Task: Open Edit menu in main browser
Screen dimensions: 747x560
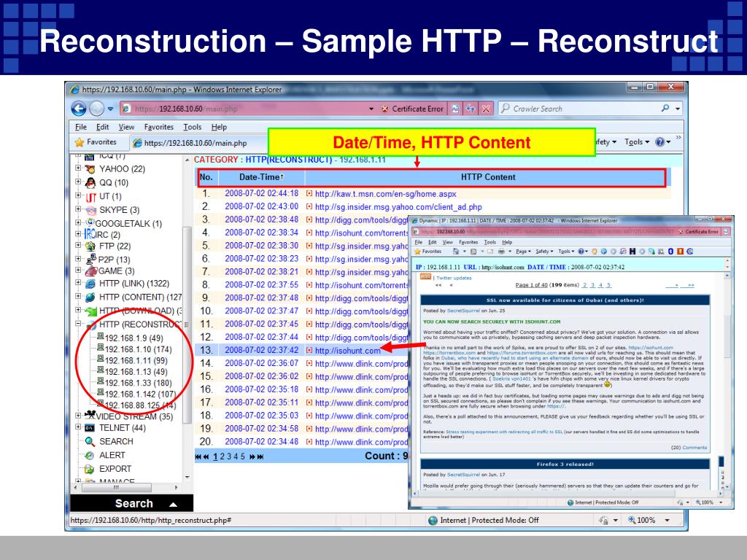Action: [102, 127]
